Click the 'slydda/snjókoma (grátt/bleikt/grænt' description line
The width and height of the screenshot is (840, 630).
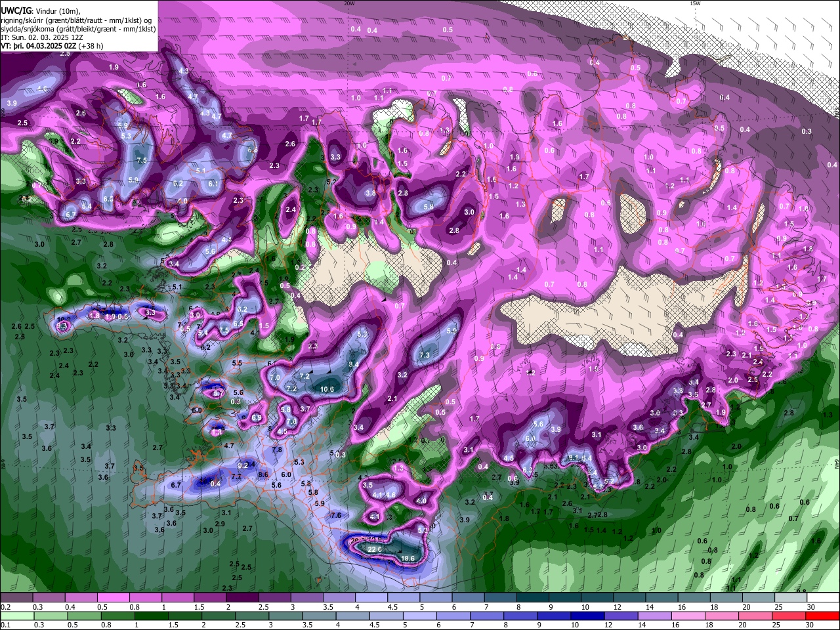78,29
